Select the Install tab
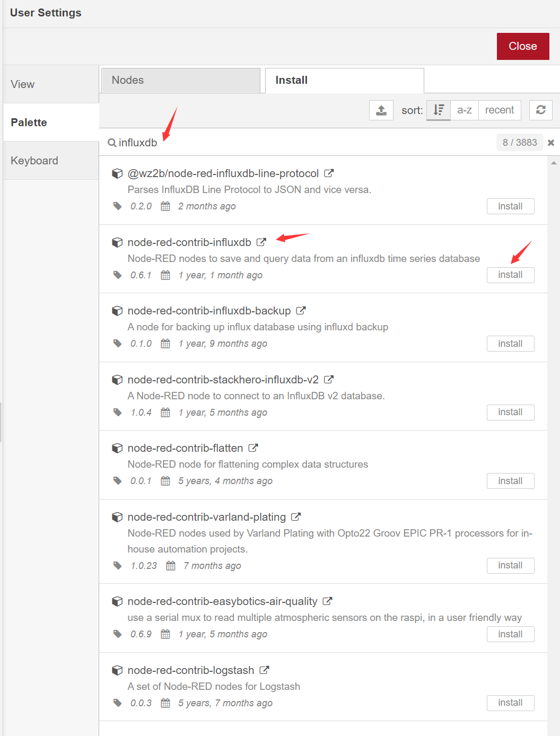560x736 pixels. tap(345, 80)
